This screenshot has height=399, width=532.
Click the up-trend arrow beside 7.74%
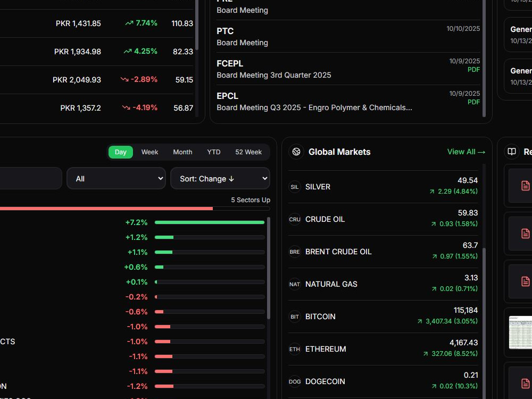pos(129,23)
